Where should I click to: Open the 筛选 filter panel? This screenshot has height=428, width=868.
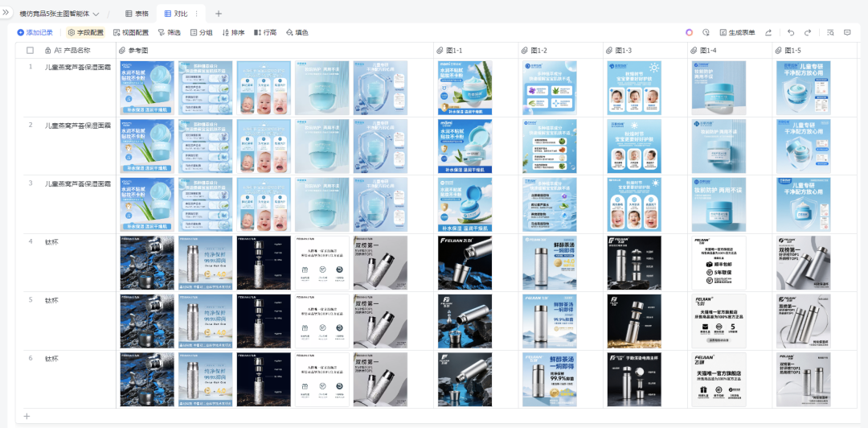pos(170,33)
